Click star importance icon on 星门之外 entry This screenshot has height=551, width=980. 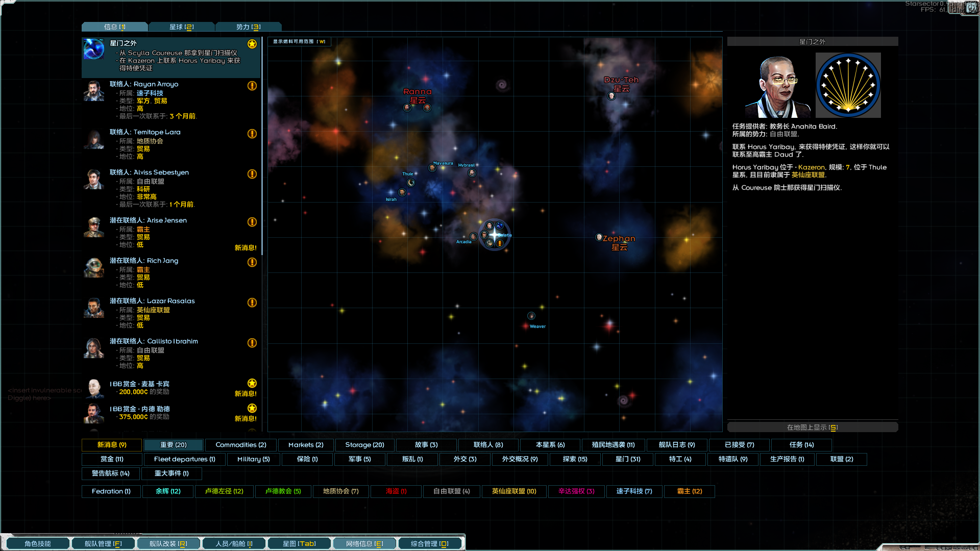tap(252, 44)
